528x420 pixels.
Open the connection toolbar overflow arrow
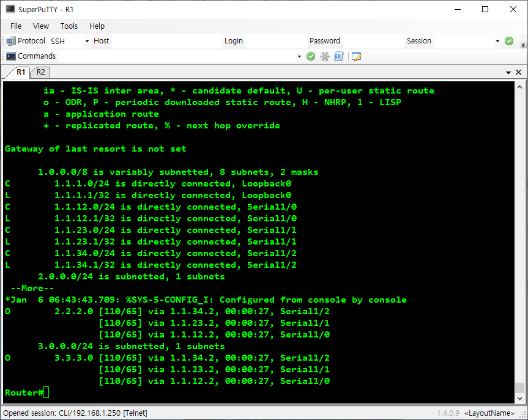tap(523, 44)
